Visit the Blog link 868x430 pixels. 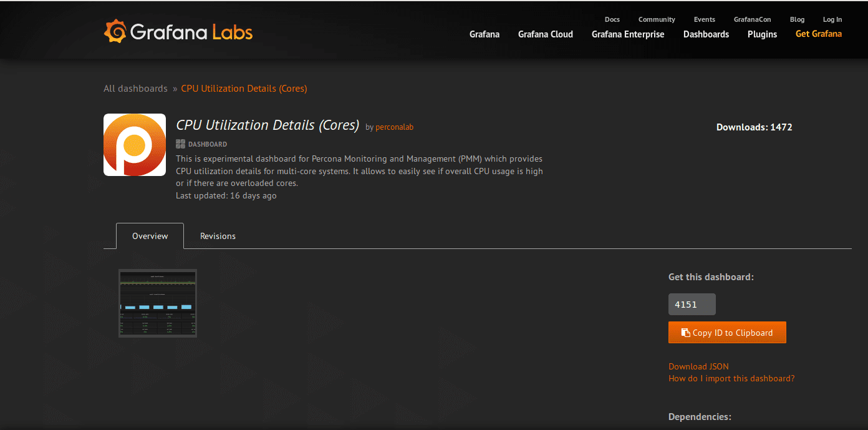[x=797, y=19]
